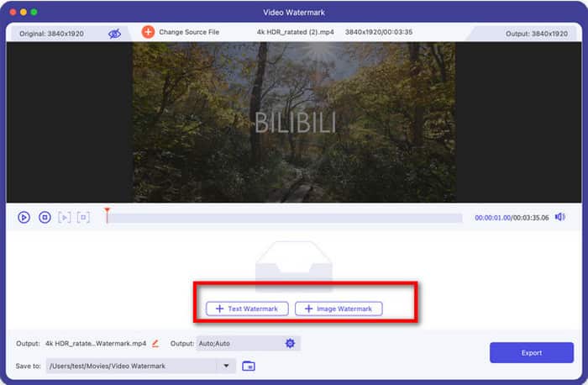Viewport: 588px width, 385px height.
Task: Click the play-in-bracket segment start icon
Action: (65, 217)
